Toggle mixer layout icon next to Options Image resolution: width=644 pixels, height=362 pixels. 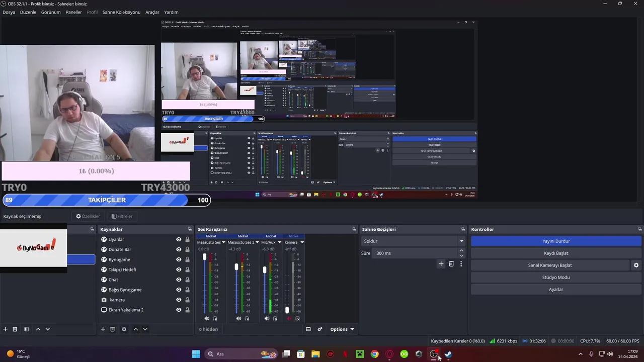click(308, 329)
